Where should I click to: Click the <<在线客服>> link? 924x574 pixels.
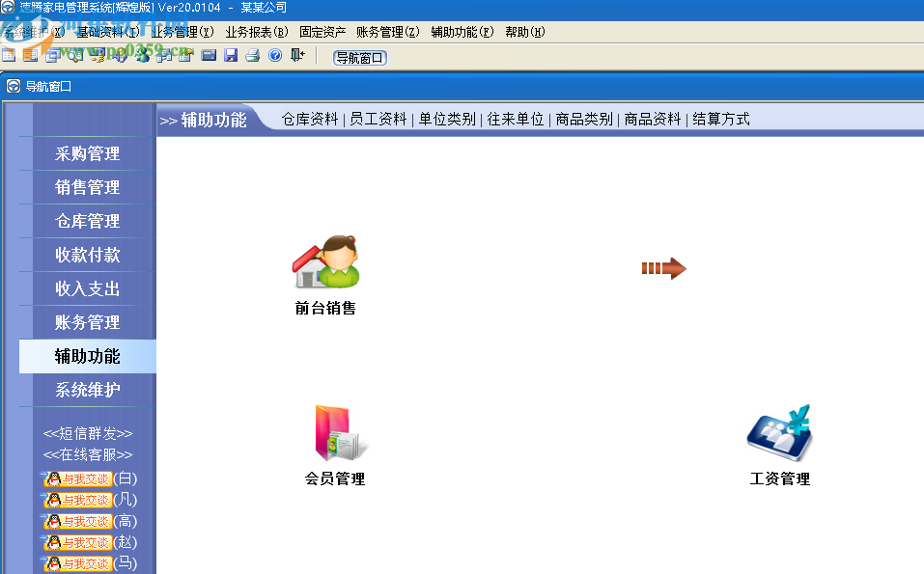[x=88, y=455]
